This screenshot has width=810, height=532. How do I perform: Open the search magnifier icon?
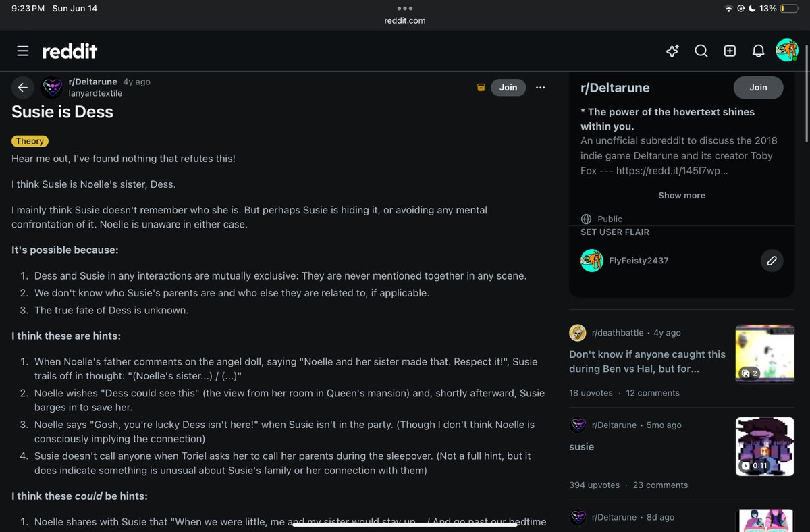point(701,51)
